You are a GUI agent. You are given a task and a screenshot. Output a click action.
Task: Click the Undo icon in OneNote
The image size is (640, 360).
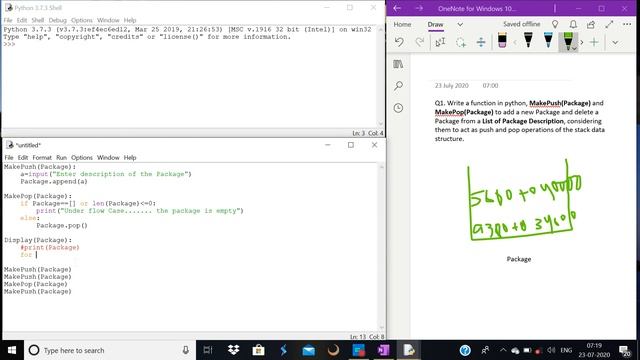point(399,42)
